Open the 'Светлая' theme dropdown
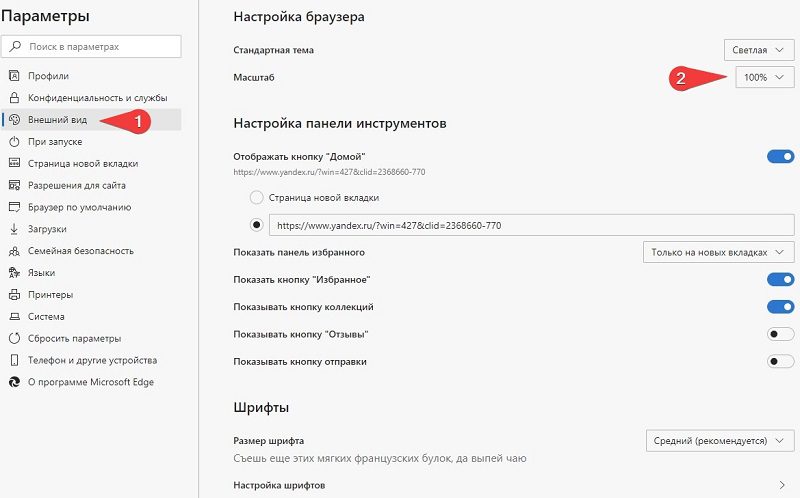Viewport: 800px width, 498px height. [759, 49]
